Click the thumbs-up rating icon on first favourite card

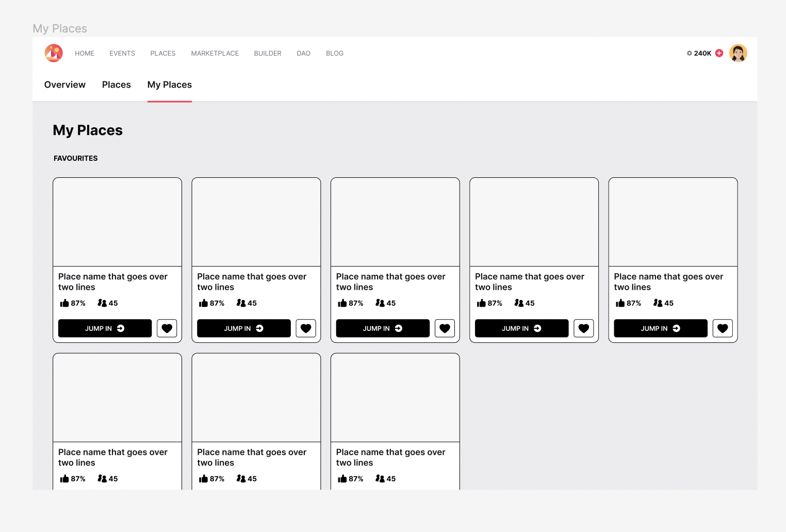pos(64,303)
